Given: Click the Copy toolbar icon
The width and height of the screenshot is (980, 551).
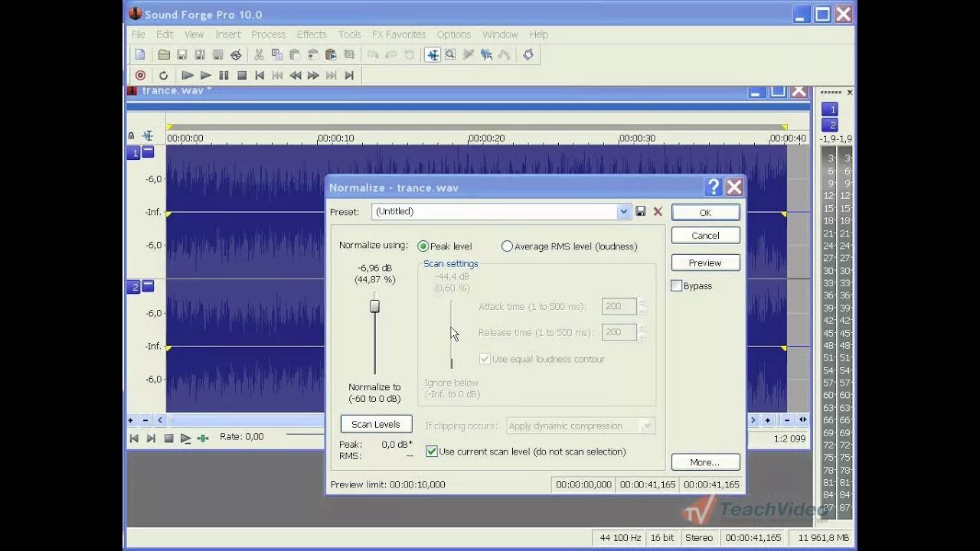Looking at the screenshot, I should (x=276, y=54).
